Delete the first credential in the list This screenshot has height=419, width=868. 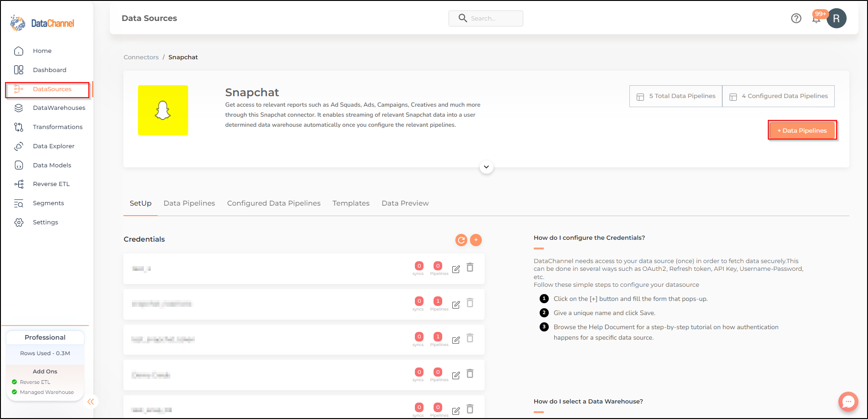click(470, 268)
